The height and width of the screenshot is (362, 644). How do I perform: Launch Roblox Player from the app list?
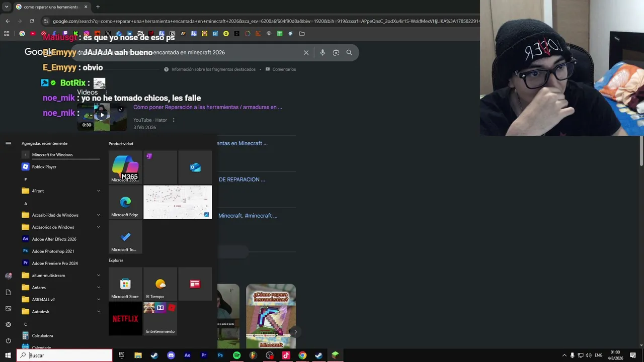[x=60, y=167]
